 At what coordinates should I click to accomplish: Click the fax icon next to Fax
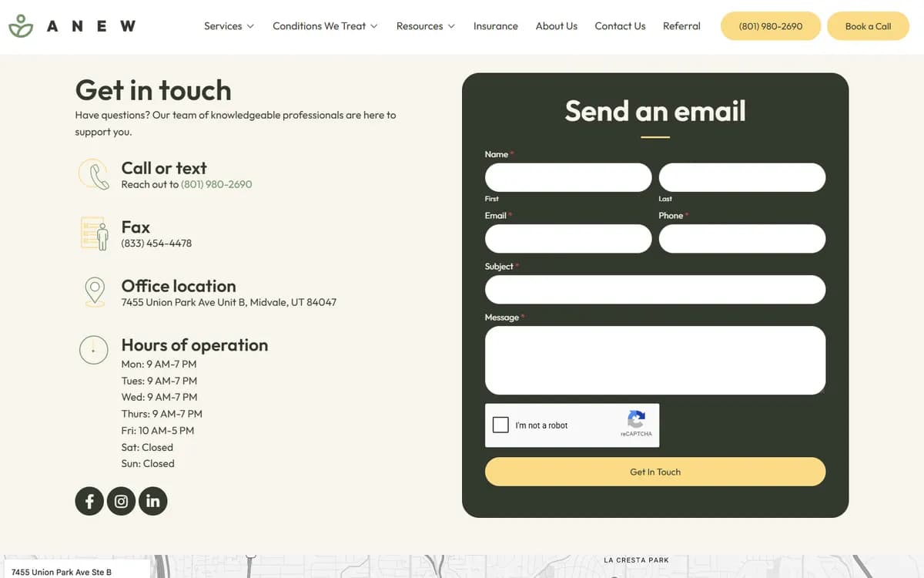94,234
